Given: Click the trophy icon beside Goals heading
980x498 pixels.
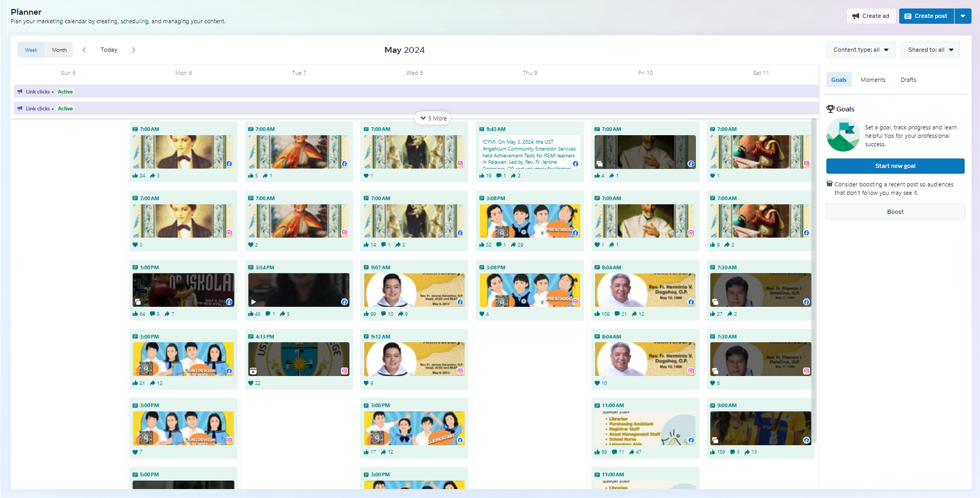Looking at the screenshot, I should [x=831, y=109].
